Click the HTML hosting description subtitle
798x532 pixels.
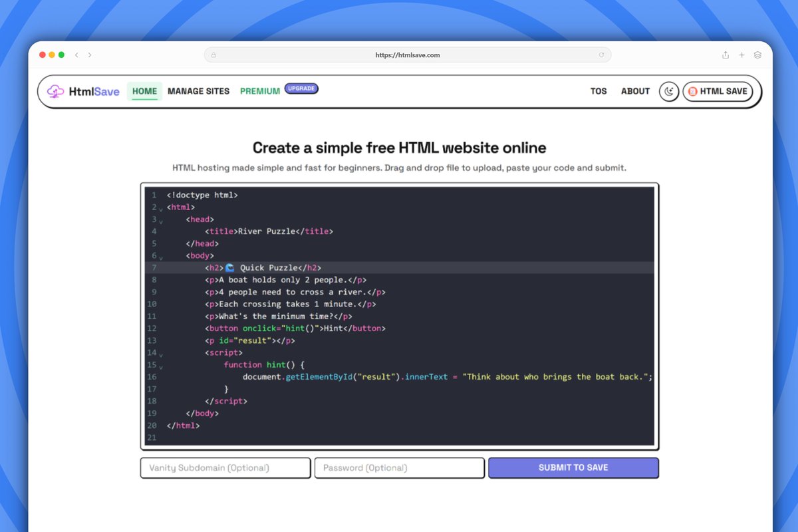(399, 168)
